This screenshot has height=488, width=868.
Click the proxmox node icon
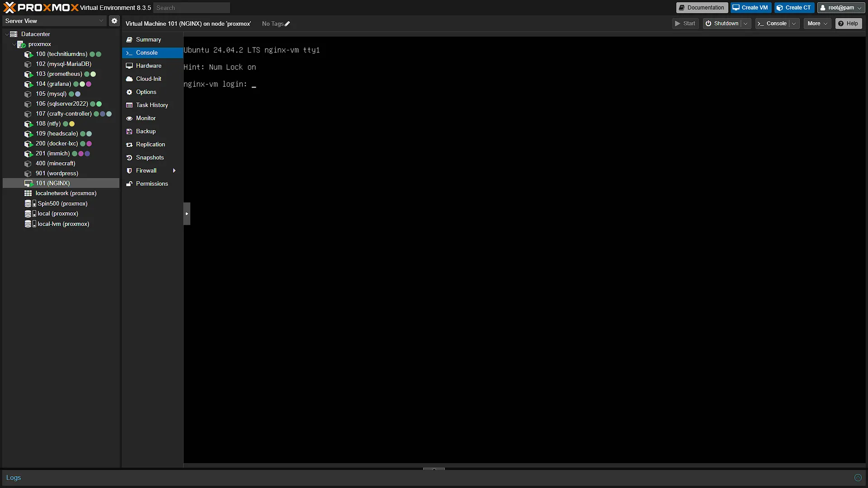pos(21,44)
